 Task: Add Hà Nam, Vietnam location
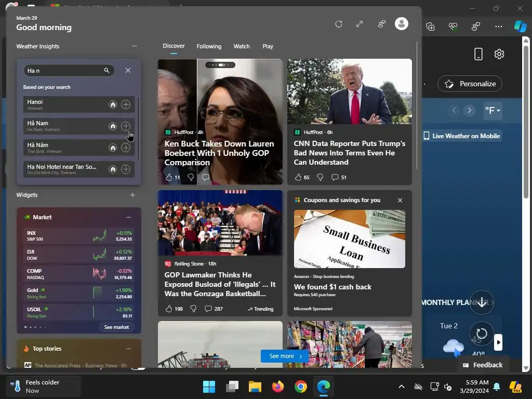[x=126, y=126]
